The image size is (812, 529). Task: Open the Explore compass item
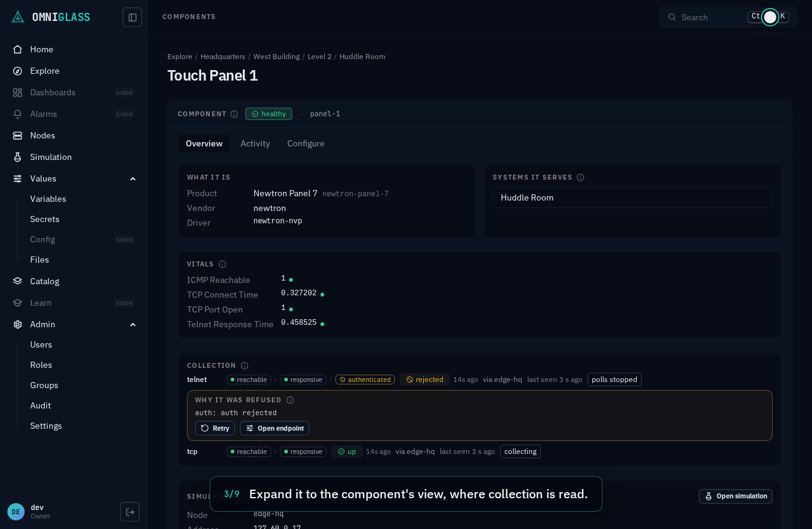(x=74, y=71)
